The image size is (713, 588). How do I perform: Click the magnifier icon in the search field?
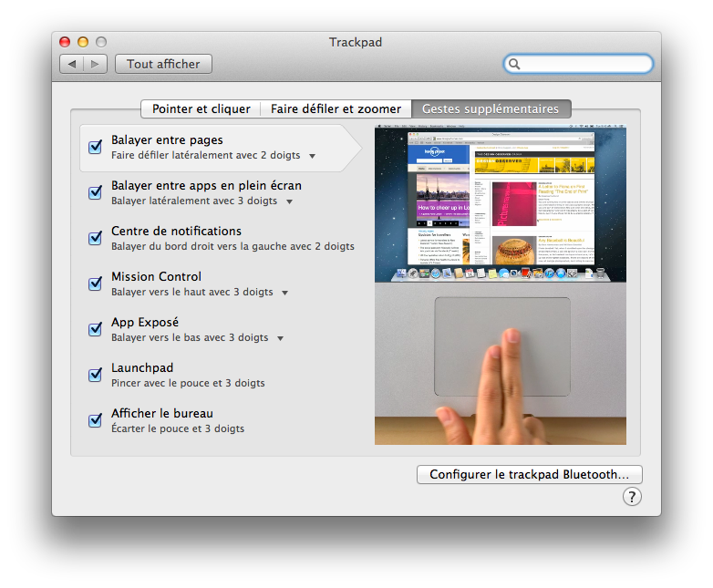(x=514, y=64)
